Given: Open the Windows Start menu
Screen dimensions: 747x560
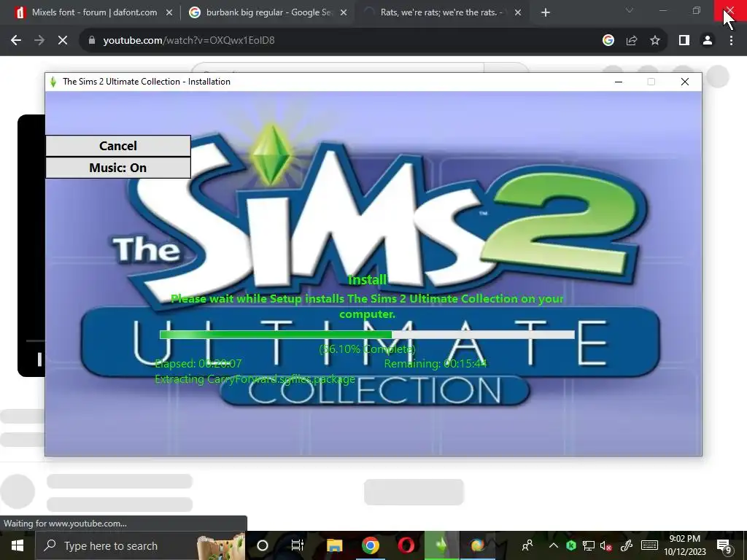Looking at the screenshot, I should (x=18, y=545).
